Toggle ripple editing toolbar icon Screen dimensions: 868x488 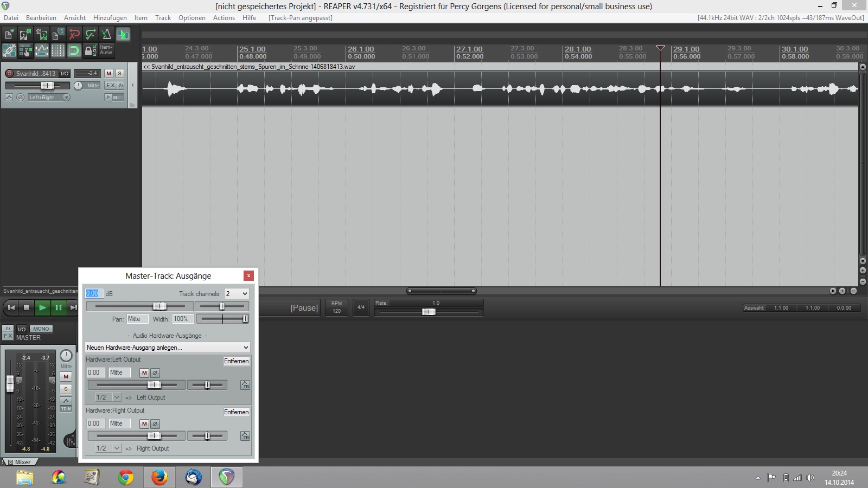pyautogui.click(x=25, y=50)
